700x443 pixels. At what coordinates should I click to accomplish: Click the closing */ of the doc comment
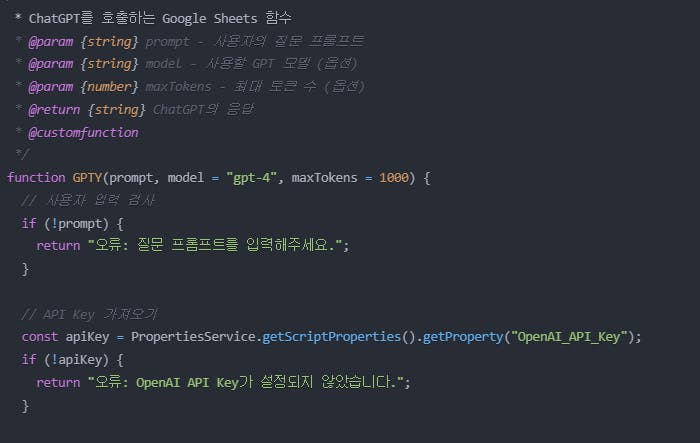(x=22, y=155)
